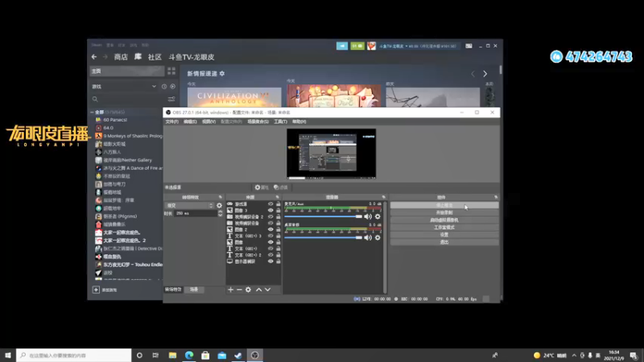Image resolution: width=644 pixels, height=362 pixels.
Task: Move source down with the down arrow
Action: (268, 290)
